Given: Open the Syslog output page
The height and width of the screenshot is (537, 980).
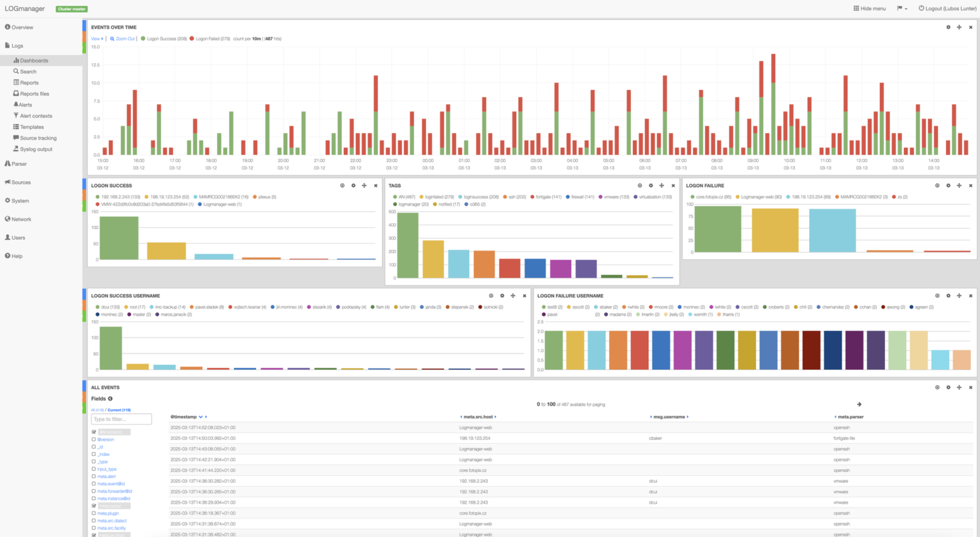Looking at the screenshot, I should (x=36, y=149).
